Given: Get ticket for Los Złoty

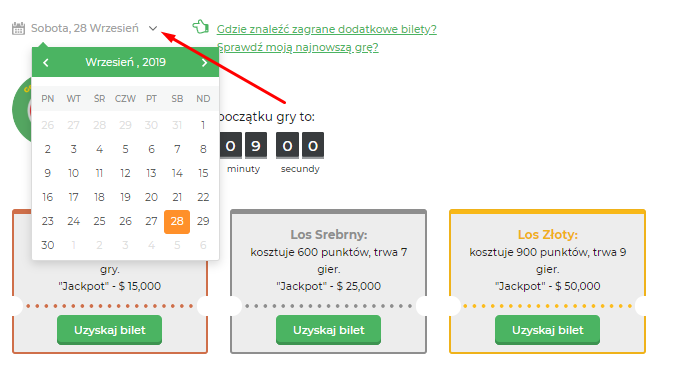Looking at the screenshot, I should [547, 330].
